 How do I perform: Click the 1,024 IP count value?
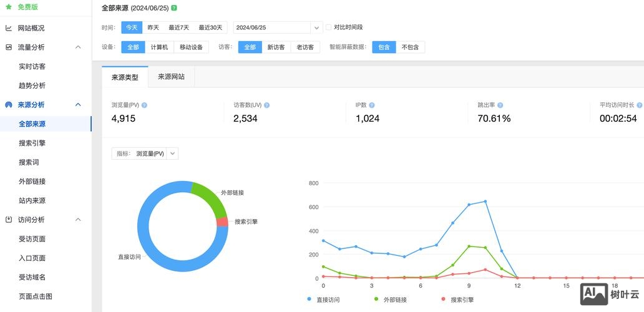point(368,119)
